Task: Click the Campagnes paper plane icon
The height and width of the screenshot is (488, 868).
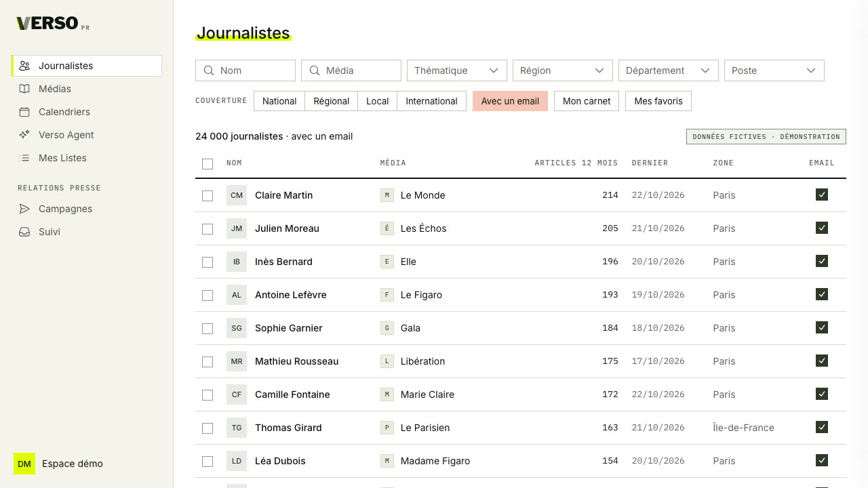Action: [24, 209]
